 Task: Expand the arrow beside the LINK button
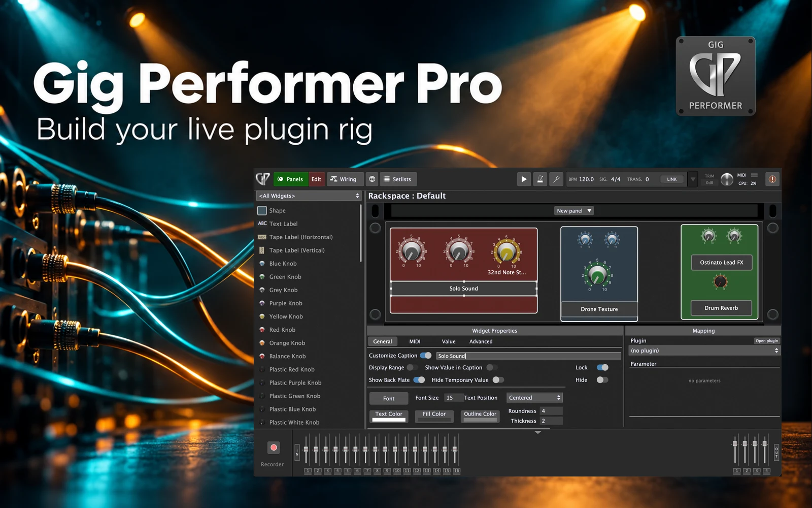[x=693, y=179]
